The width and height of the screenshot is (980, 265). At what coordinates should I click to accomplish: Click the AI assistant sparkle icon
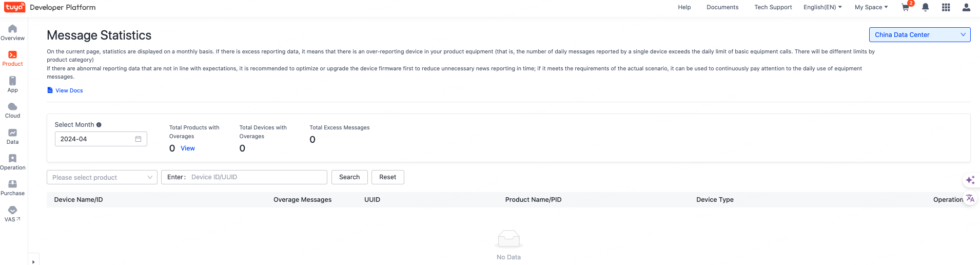(970, 180)
